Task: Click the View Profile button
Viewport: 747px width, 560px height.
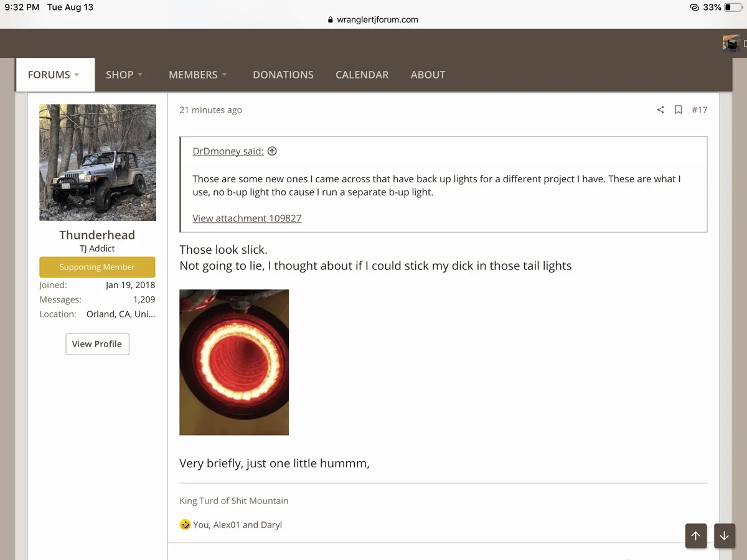Action: click(x=97, y=344)
